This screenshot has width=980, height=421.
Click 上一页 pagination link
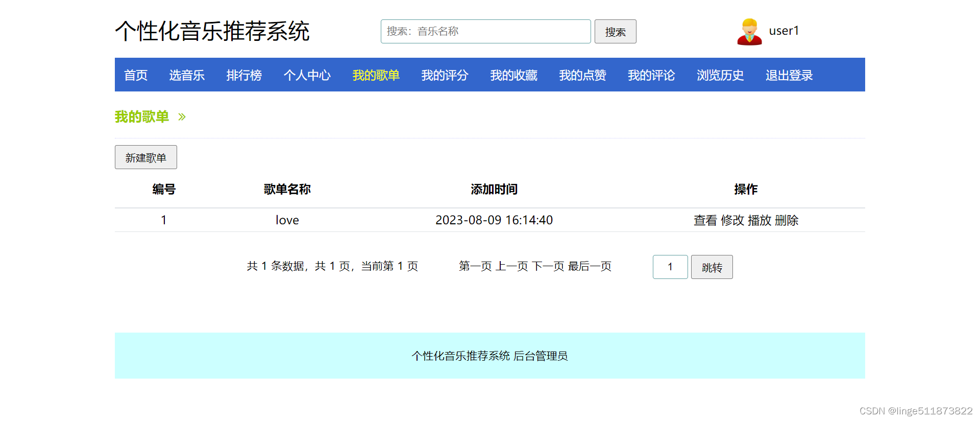(x=512, y=266)
